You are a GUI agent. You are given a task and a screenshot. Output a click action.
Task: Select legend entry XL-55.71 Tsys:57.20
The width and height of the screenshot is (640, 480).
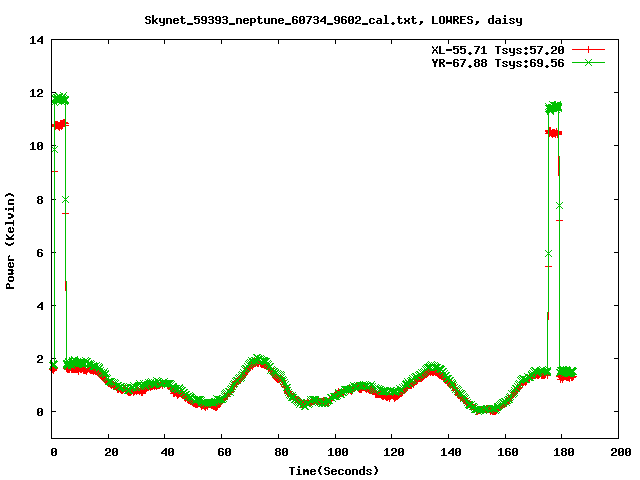[498, 50]
